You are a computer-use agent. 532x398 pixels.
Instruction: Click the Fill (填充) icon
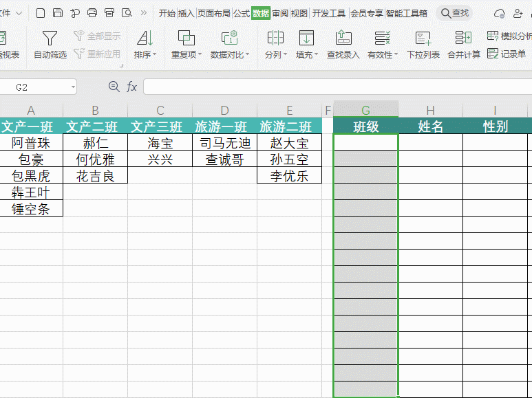tap(306, 38)
